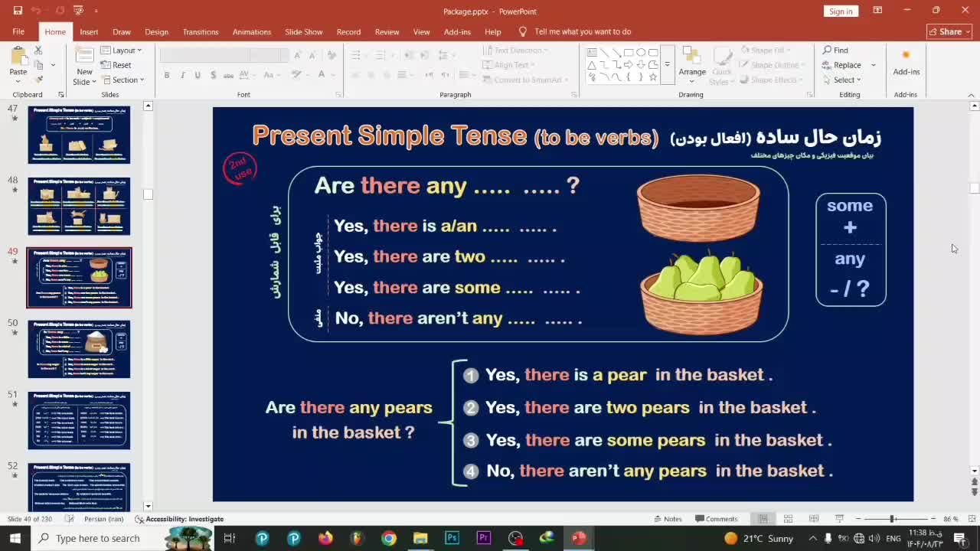Click the Sign in button
This screenshot has height=551, width=980.
[841, 11]
